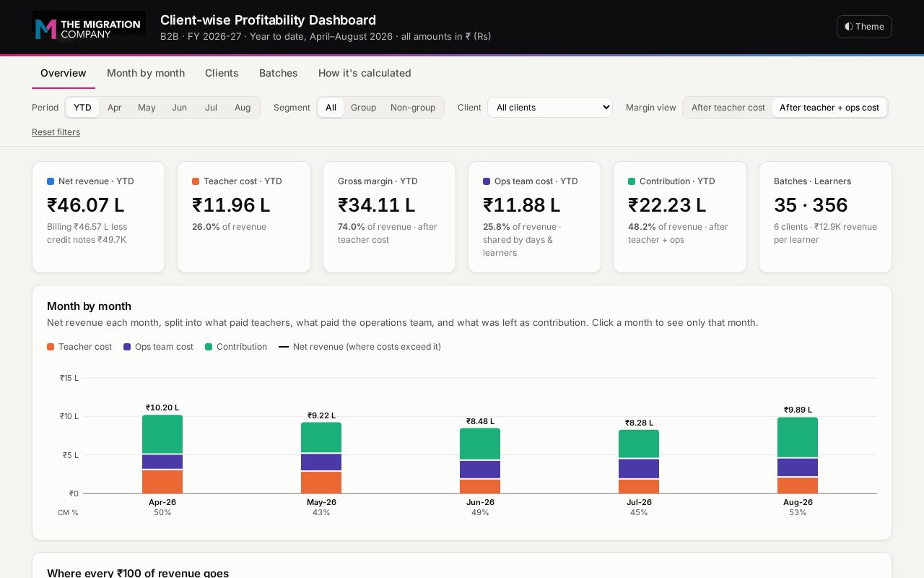
Task: Click the Net revenue line legend marker
Action: tap(284, 347)
